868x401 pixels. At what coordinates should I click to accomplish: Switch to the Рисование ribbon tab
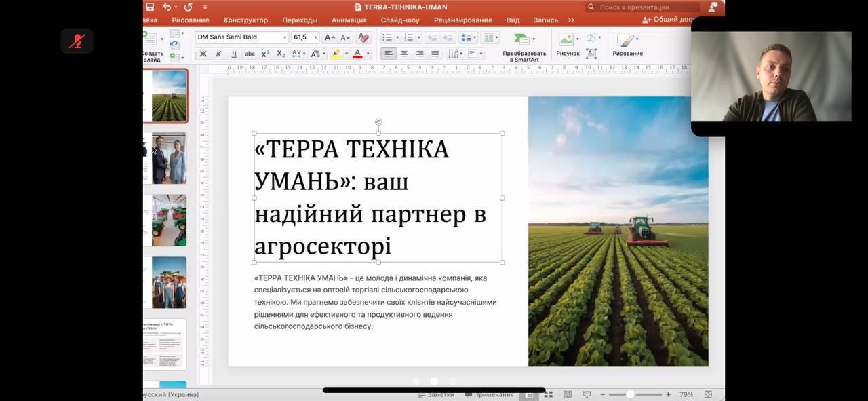191,20
